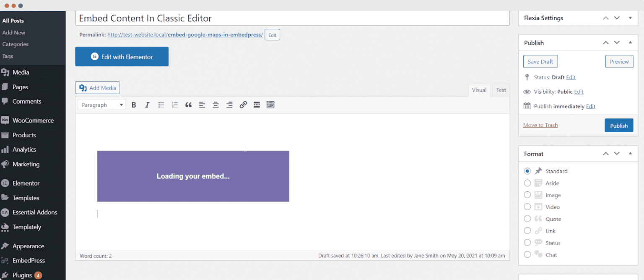Insert the Read More tag
644x280 pixels.
pyautogui.click(x=257, y=105)
